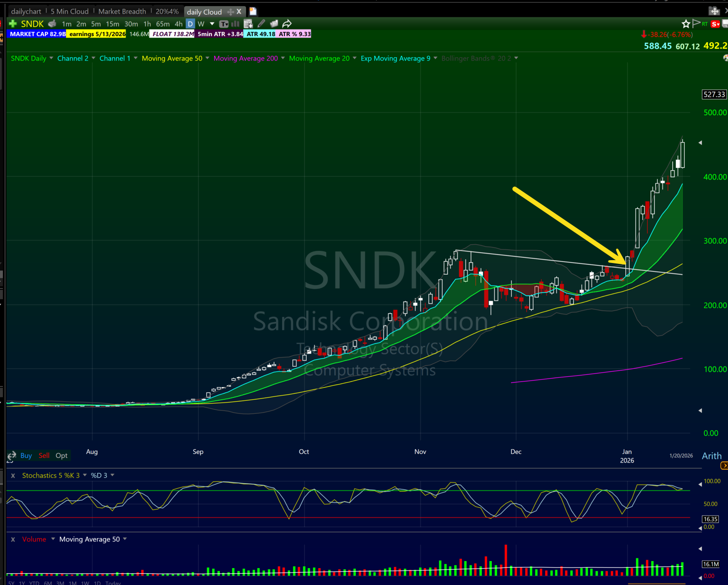Expand the Moving Average 50 dropdown on price chart
This screenshot has width=728, height=585.
(207, 58)
